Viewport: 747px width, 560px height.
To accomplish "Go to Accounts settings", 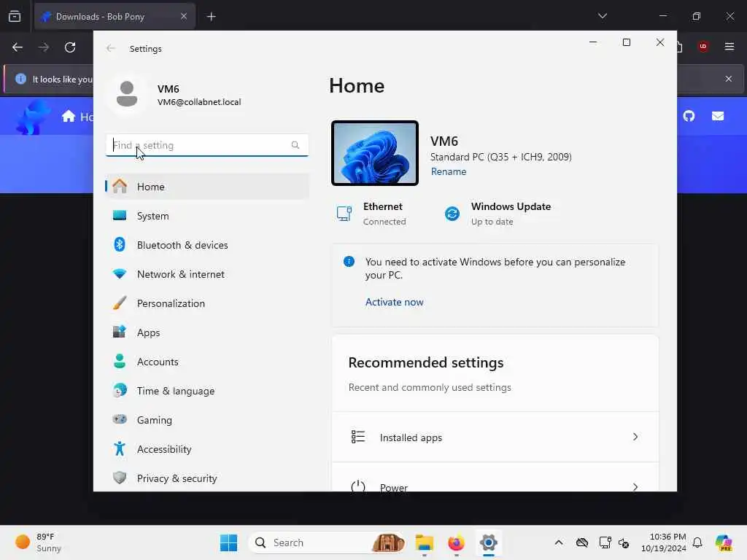I will coord(207,362).
